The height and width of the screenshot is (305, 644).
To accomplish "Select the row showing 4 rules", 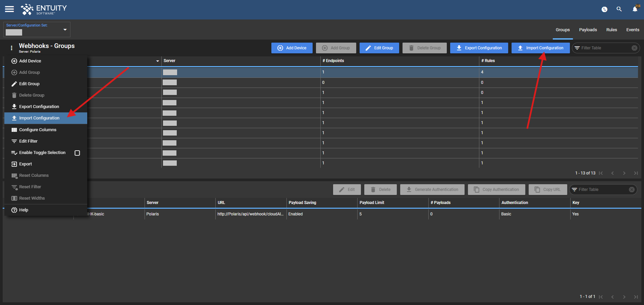I will (363, 72).
